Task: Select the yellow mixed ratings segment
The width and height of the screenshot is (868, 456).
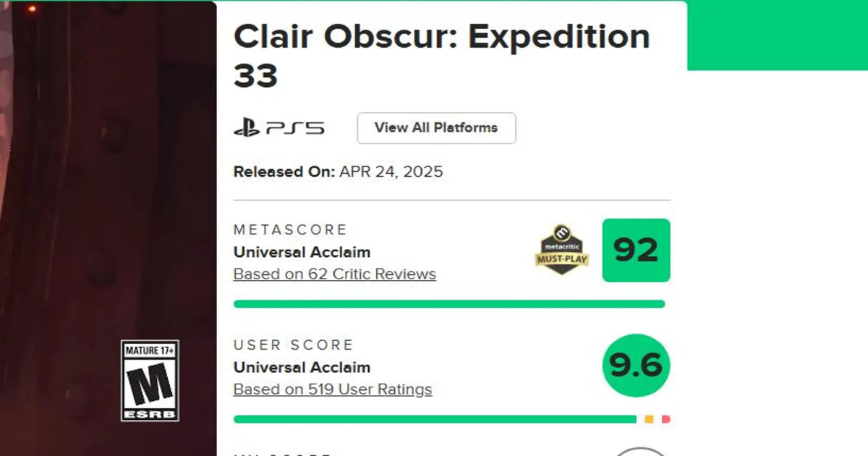Action: coord(649,419)
